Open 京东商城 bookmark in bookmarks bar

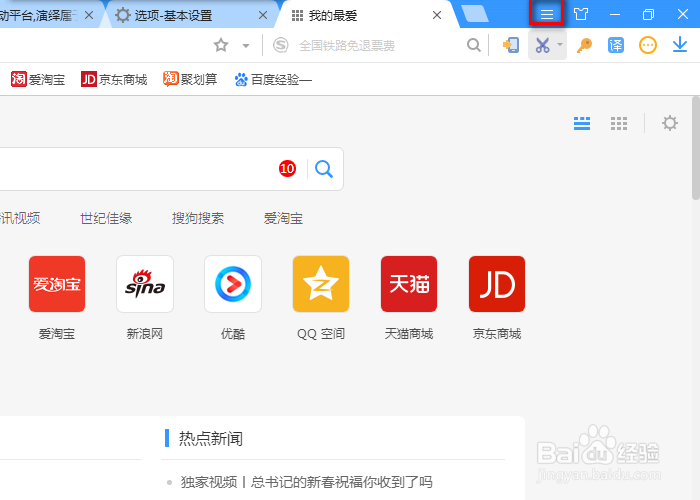(114, 79)
